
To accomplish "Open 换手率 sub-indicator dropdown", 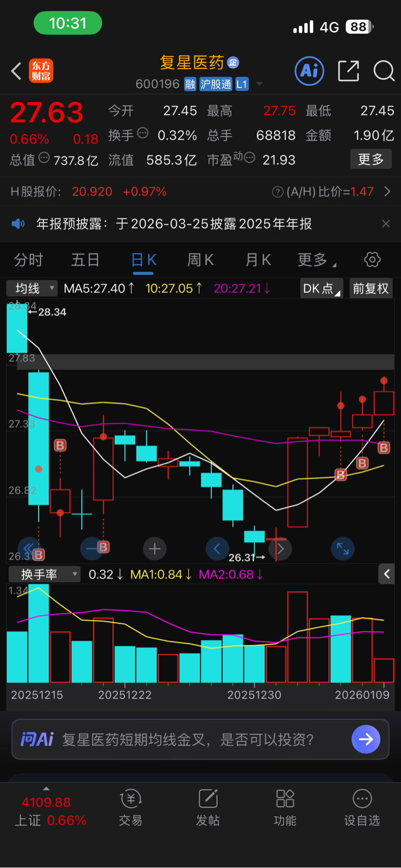I will tap(44, 575).
